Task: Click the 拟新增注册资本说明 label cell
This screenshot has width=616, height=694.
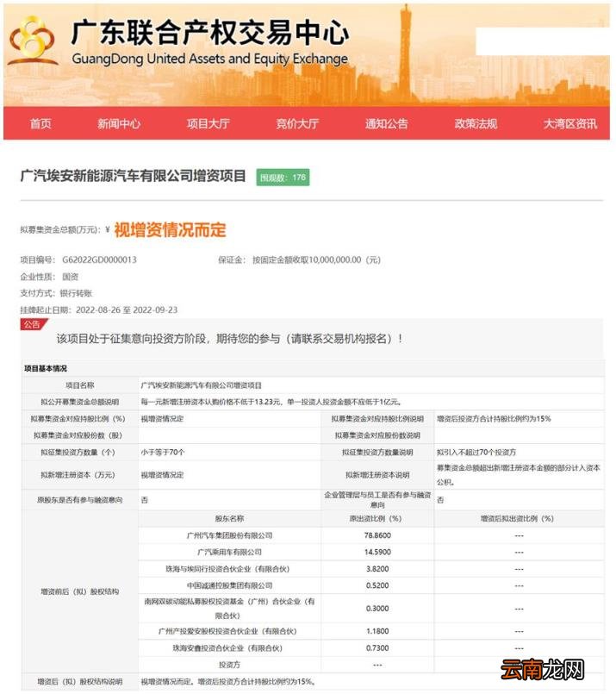Action: click(x=377, y=475)
